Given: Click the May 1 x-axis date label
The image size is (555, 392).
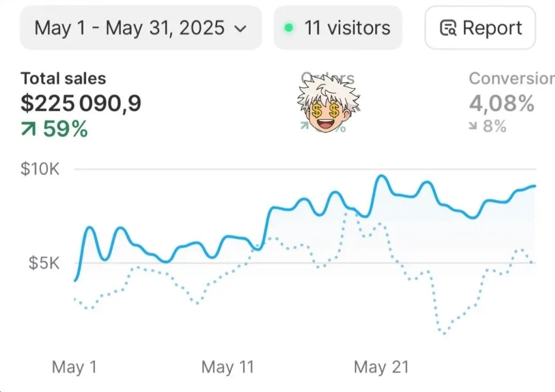Looking at the screenshot, I should (74, 367).
